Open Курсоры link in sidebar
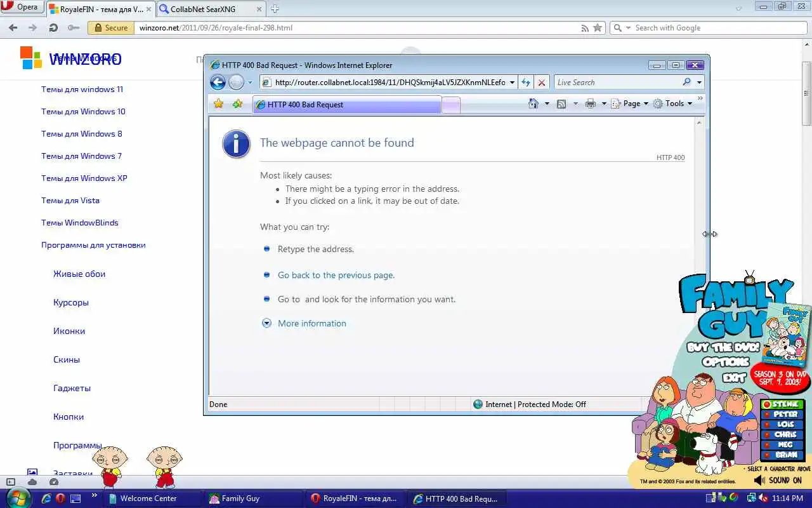812x508 pixels. [71, 303]
